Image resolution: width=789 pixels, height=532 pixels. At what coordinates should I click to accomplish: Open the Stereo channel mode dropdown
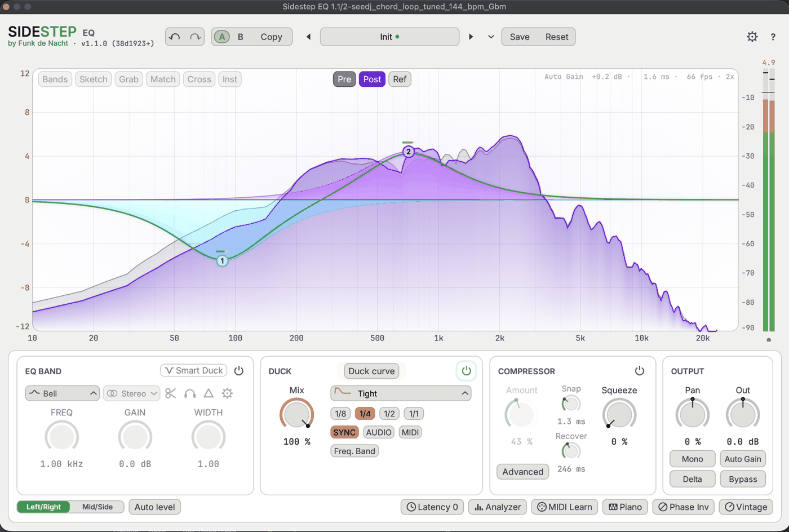132,393
